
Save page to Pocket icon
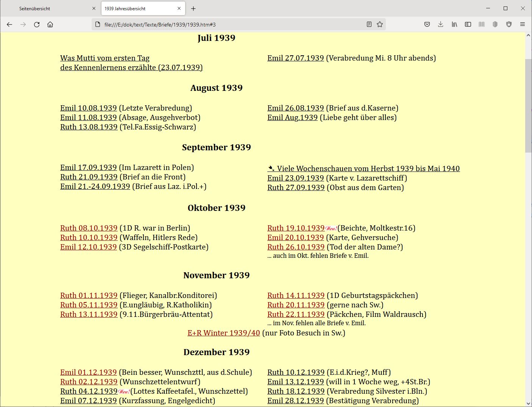tap(427, 25)
